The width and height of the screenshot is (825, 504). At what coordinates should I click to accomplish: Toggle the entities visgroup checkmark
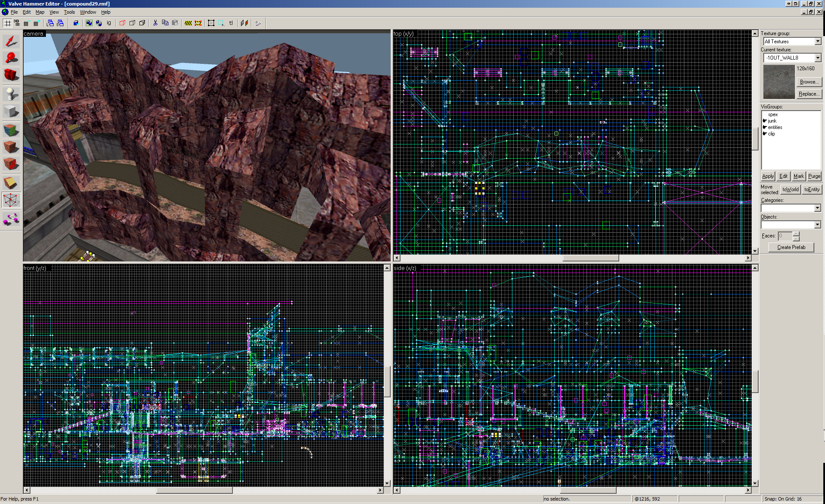[x=765, y=128]
